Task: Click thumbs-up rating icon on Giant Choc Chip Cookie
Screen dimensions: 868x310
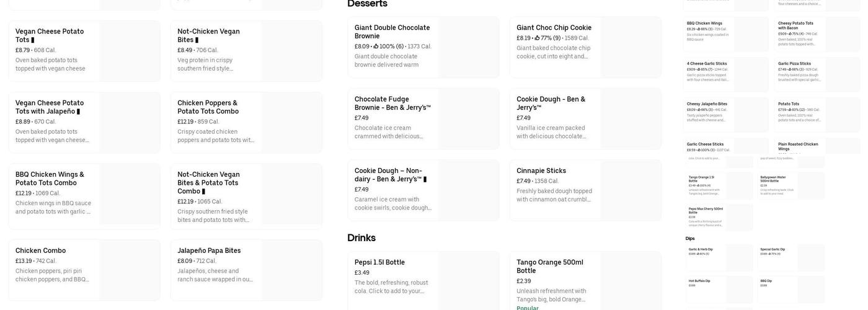Action: tap(538, 38)
